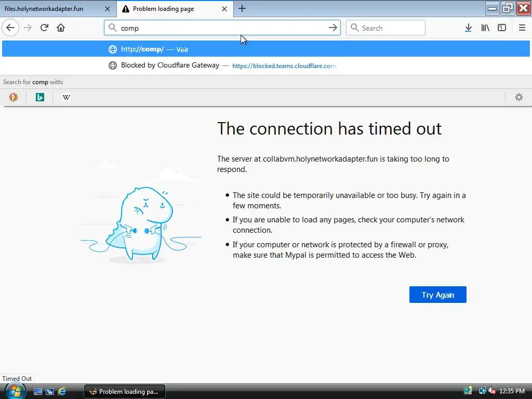
Task: Launch Internet Explorer from taskbar
Action: click(x=62, y=392)
